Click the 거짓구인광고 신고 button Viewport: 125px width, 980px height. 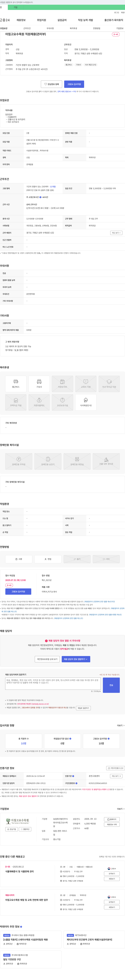coord(115,768)
